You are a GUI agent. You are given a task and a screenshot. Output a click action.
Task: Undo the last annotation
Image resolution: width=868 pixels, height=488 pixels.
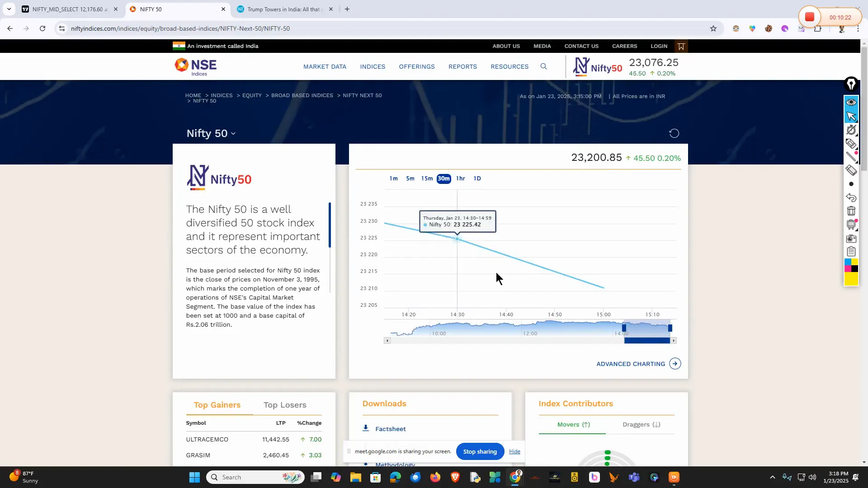tap(852, 198)
